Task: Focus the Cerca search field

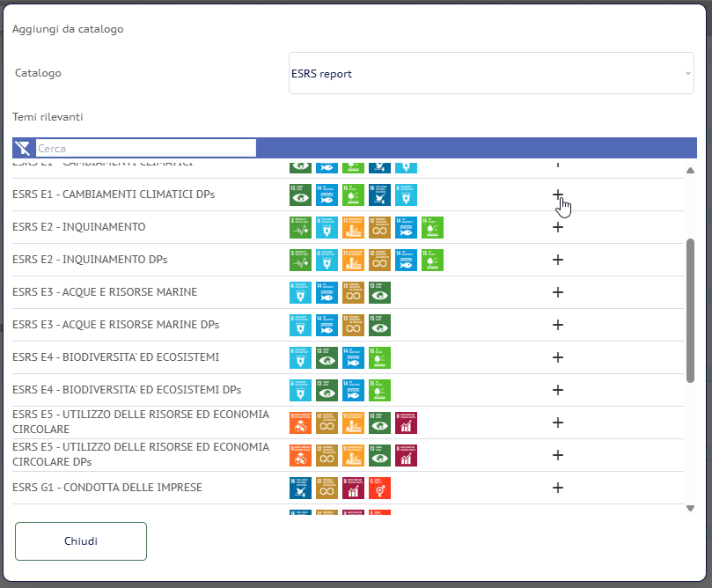Action: (145, 148)
